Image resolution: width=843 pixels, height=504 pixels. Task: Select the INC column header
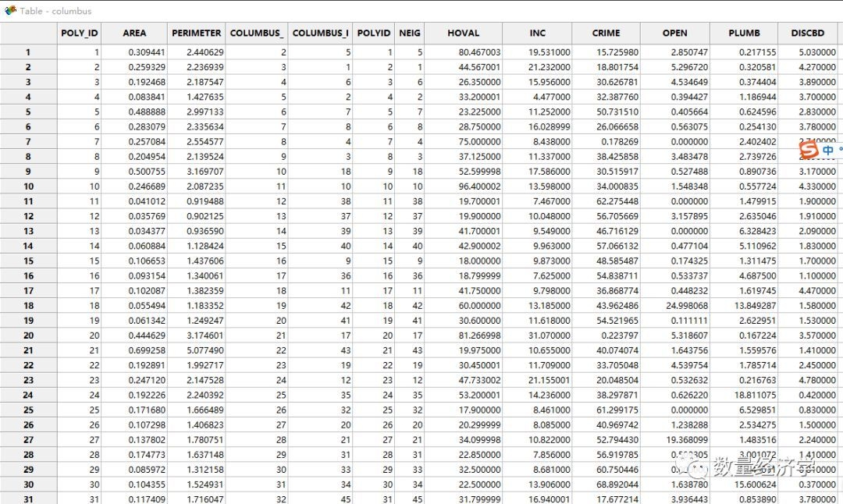pyautogui.click(x=537, y=33)
